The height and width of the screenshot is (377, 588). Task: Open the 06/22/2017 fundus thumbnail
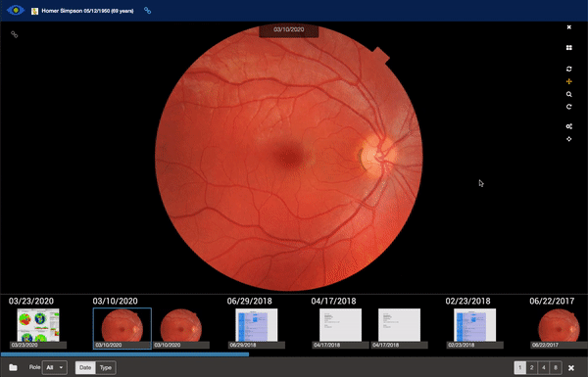click(x=559, y=328)
